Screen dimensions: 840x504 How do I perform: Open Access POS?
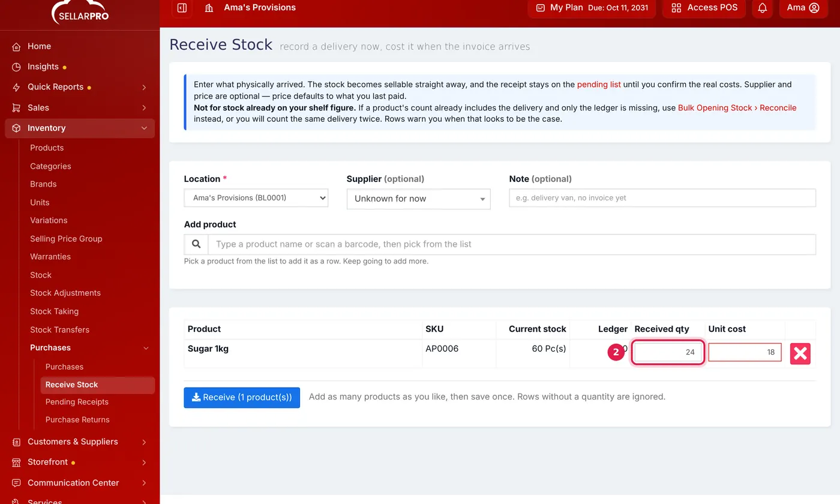(704, 8)
